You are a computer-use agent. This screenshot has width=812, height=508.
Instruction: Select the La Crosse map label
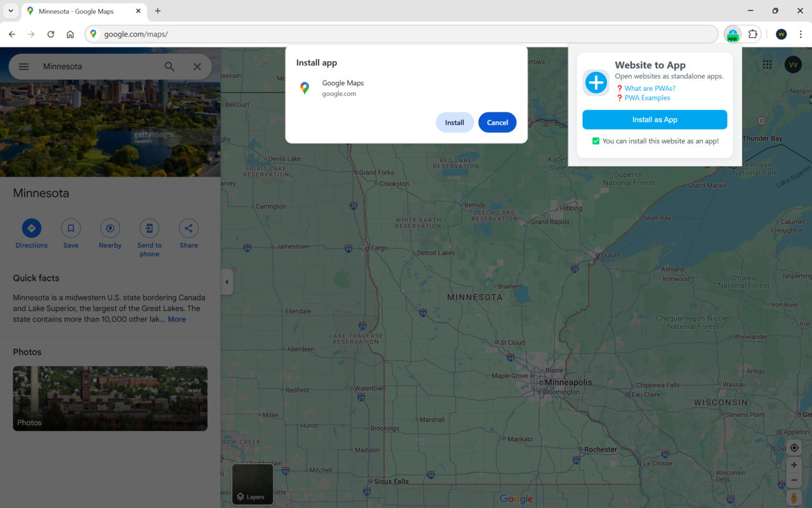[x=657, y=464]
